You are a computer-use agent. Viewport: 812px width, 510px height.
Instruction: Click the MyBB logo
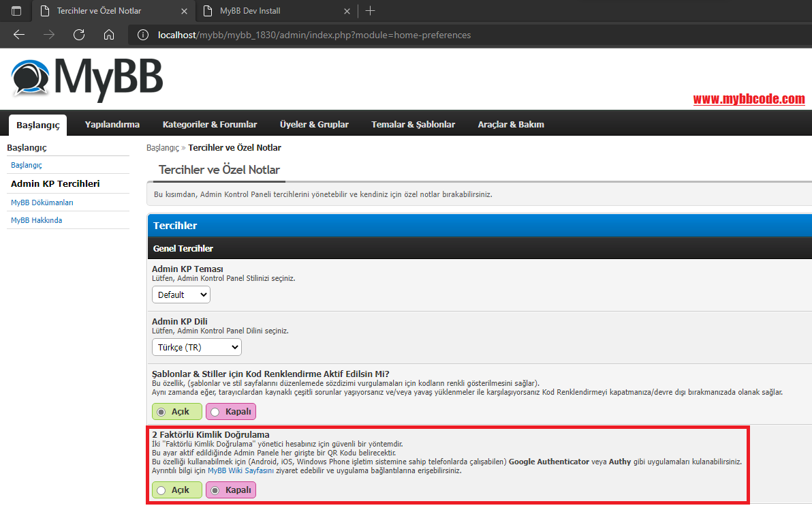[87, 79]
